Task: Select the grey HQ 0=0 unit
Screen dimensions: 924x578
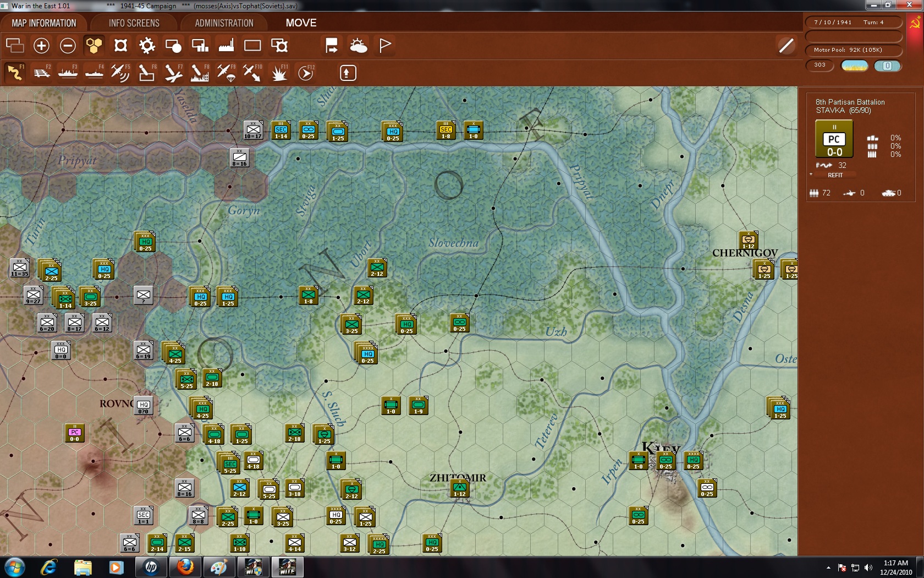Action: (x=61, y=351)
